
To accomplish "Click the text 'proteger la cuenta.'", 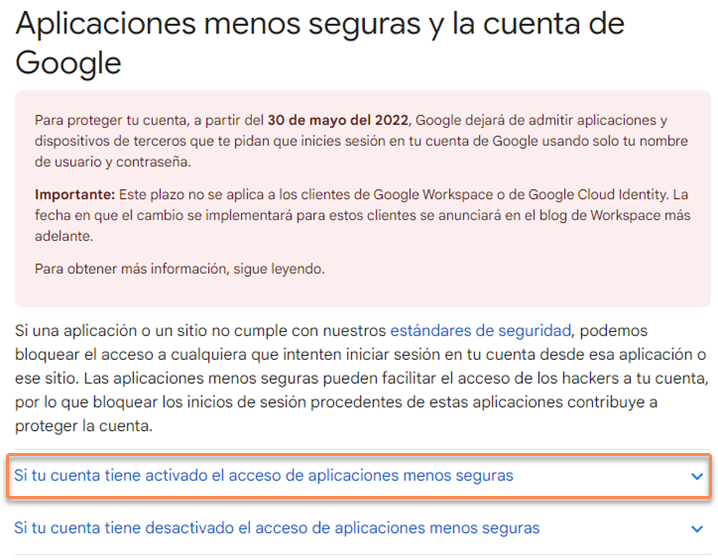I will (x=84, y=426).
